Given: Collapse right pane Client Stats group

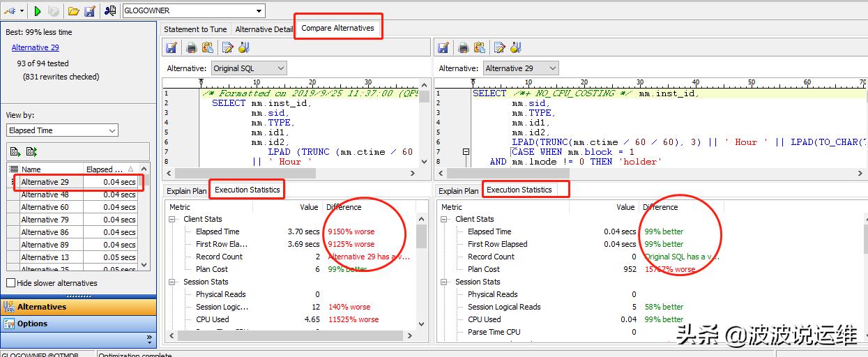Looking at the screenshot, I should pos(445,219).
